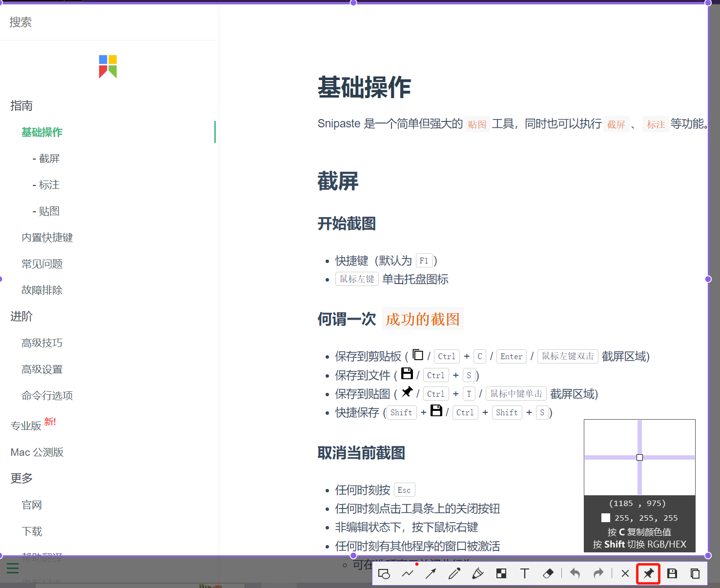This screenshot has height=588, width=720.
Task: Click the 截屏 content heading
Action: click(338, 181)
